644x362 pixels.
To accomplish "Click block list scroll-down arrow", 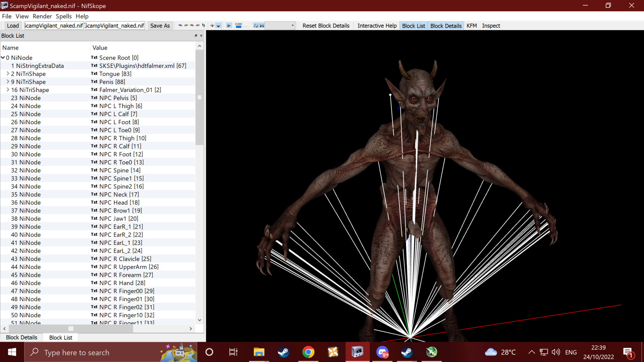I will click(x=200, y=320).
